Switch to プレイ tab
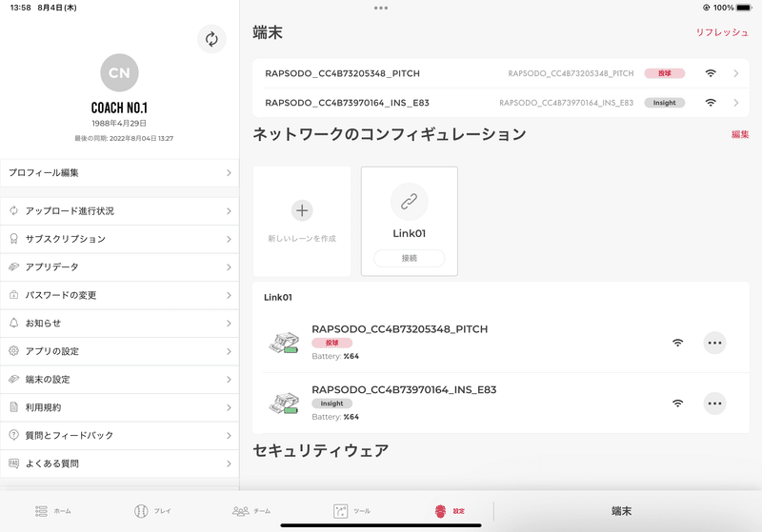Viewport: 762px width, 532px height. (152, 511)
